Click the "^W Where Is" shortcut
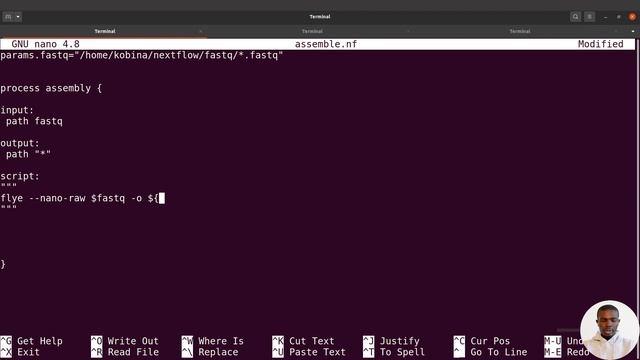640x360 pixels. [x=213, y=341]
